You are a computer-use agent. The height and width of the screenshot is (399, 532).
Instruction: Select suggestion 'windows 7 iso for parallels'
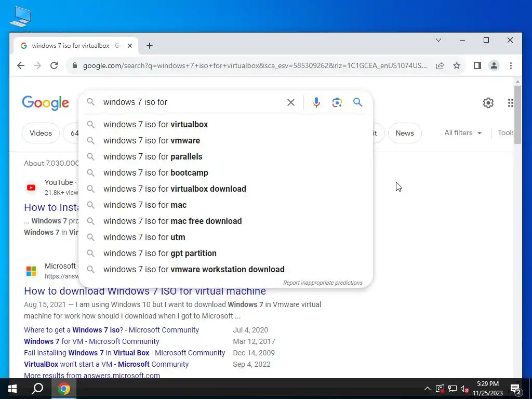[225, 157]
